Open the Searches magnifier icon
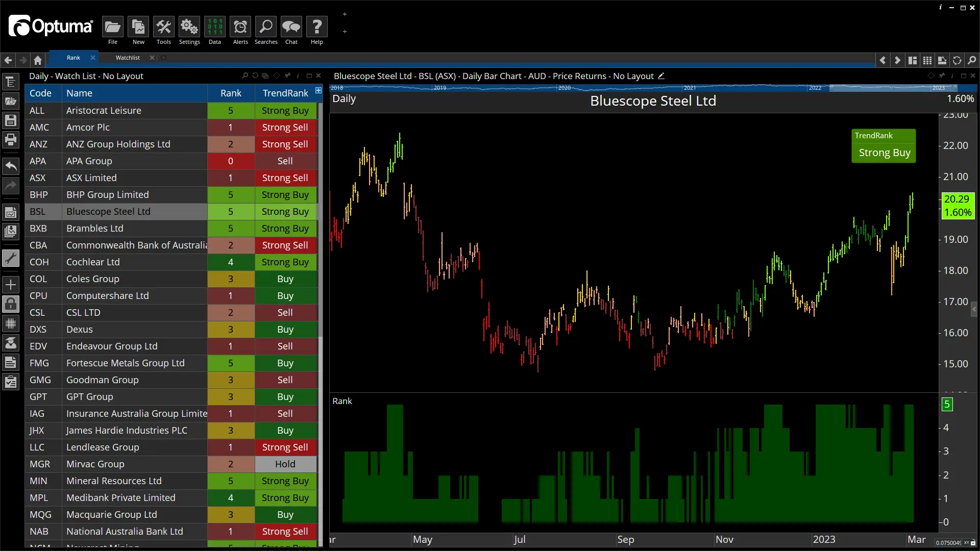 coord(266,27)
